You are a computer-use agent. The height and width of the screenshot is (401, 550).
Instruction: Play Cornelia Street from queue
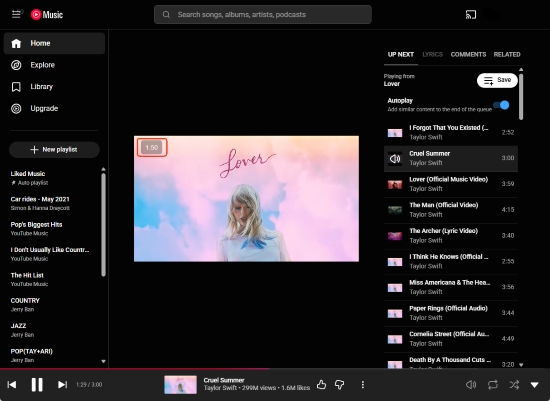pos(451,339)
